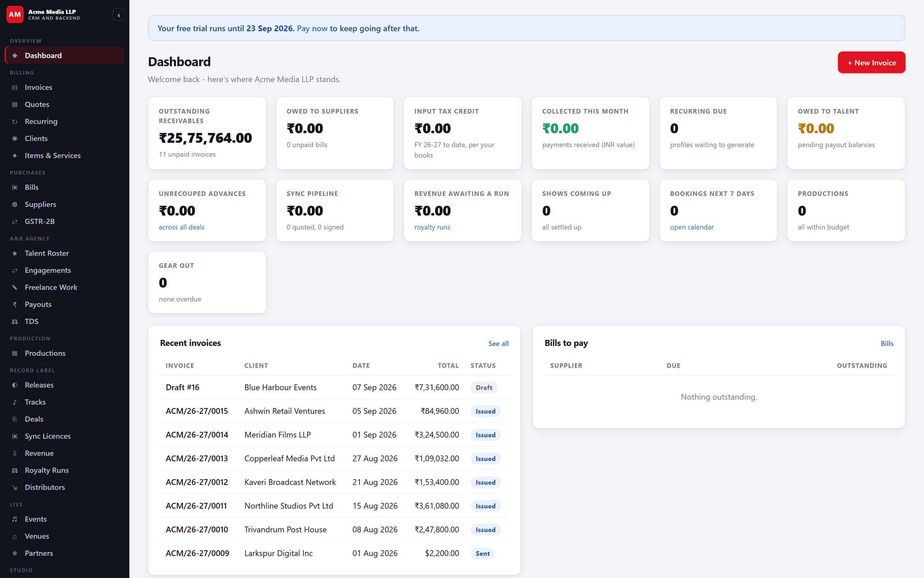Click the open calendar link
Image resolution: width=924 pixels, height=578 pixels.
[x=692, y=227]
